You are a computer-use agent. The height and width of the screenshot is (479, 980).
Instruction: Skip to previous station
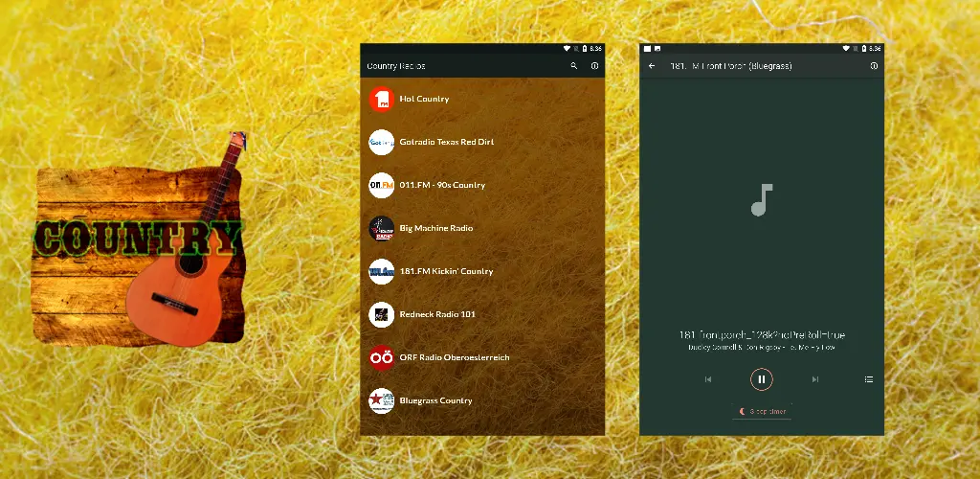708,379
